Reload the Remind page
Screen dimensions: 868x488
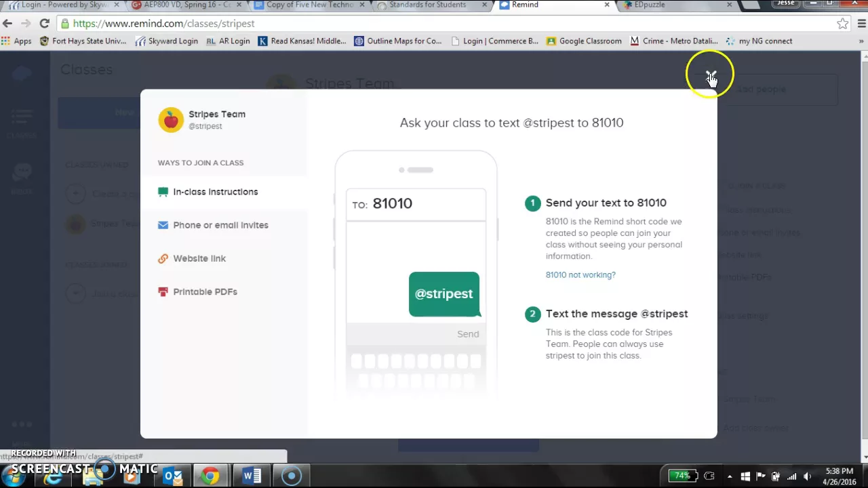coord(44,24)
